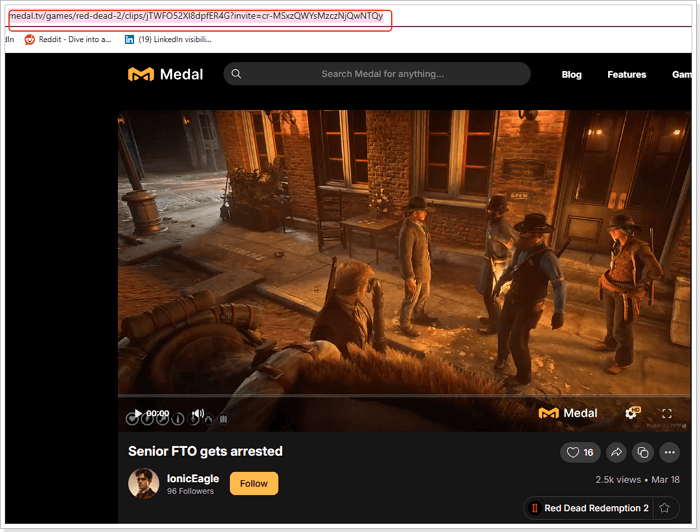Image resolution: width=700 pixels, height=532 pixels.
Task: Follow the IonicEagle user
Action: [x=254, y=484]
